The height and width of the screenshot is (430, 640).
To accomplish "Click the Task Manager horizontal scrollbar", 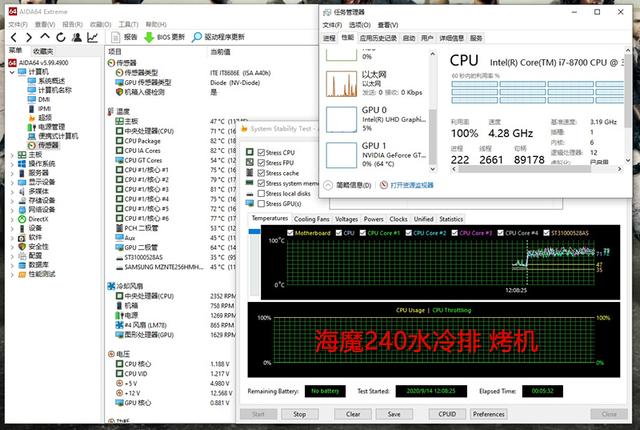I will 524,169.
